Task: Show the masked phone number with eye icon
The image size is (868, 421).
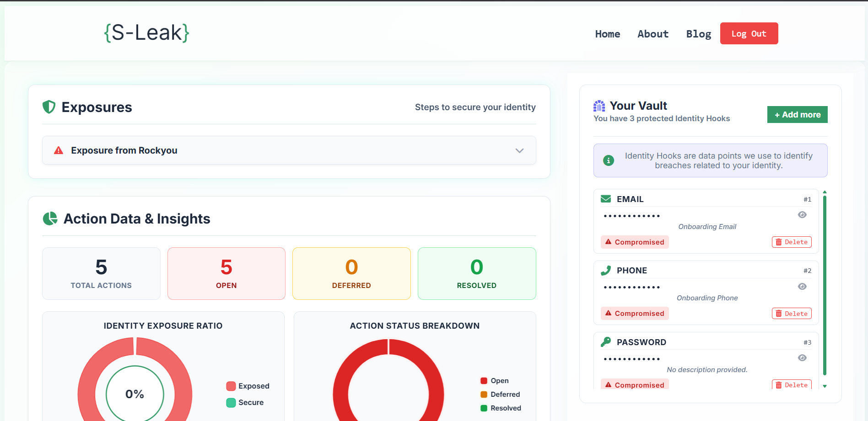Action: 802,287
